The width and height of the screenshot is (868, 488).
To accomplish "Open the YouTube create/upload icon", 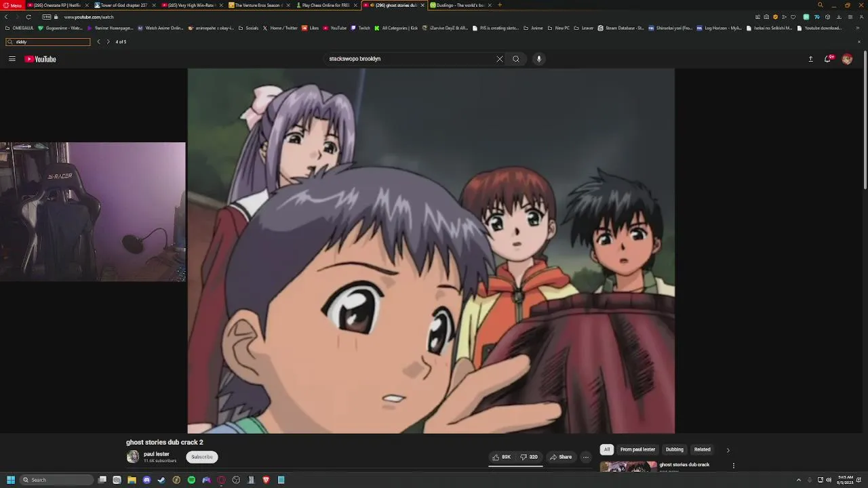I will pyautogui.click(x=810, y=59).
